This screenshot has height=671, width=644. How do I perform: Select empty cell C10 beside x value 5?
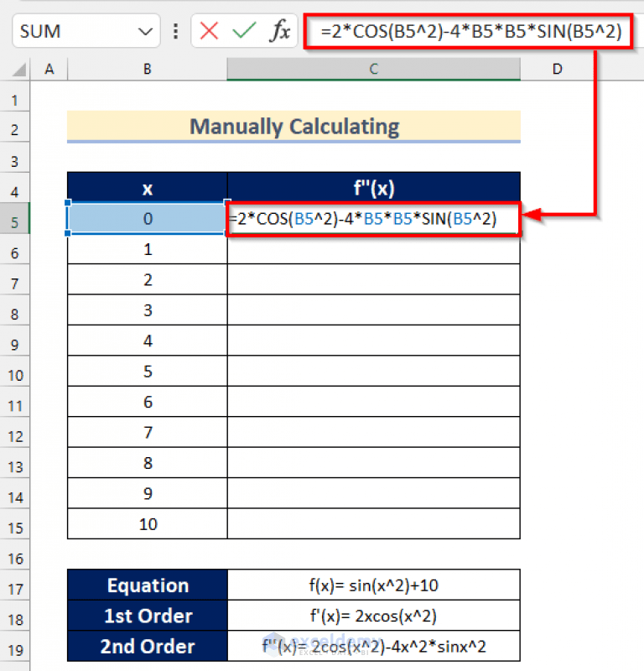[x=373, y=371]
